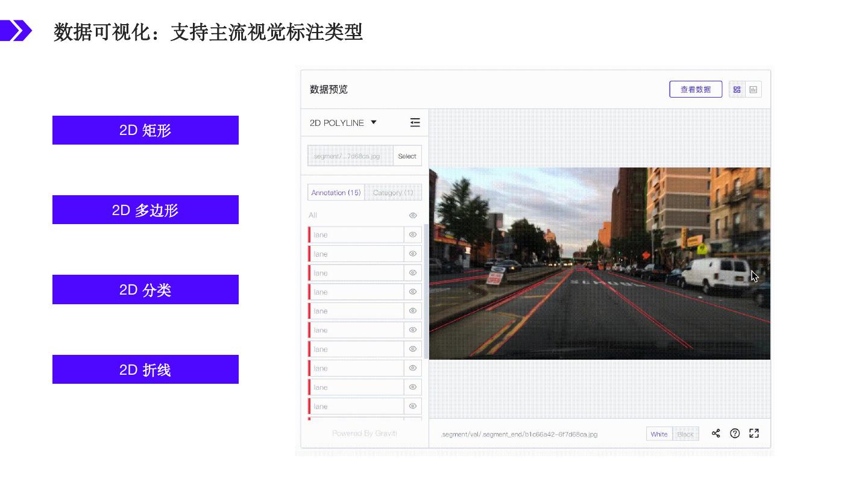This screenshot has width=868, height=488.
Task: Collapse the annotation sidebar panel icon
Action: click(x=415, y=122)
